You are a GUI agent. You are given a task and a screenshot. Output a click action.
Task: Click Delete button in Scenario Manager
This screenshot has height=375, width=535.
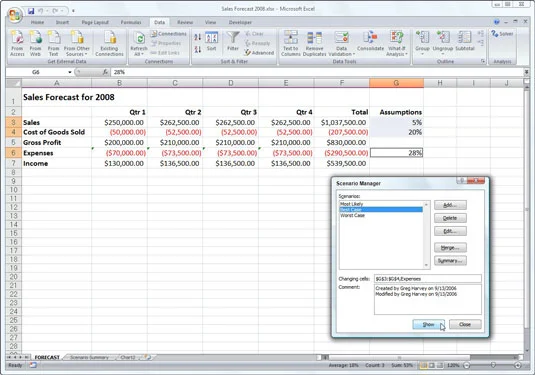(450, 218)
